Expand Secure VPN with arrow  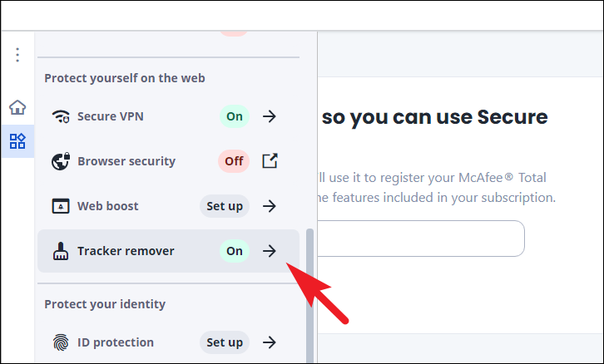[270, 116]
